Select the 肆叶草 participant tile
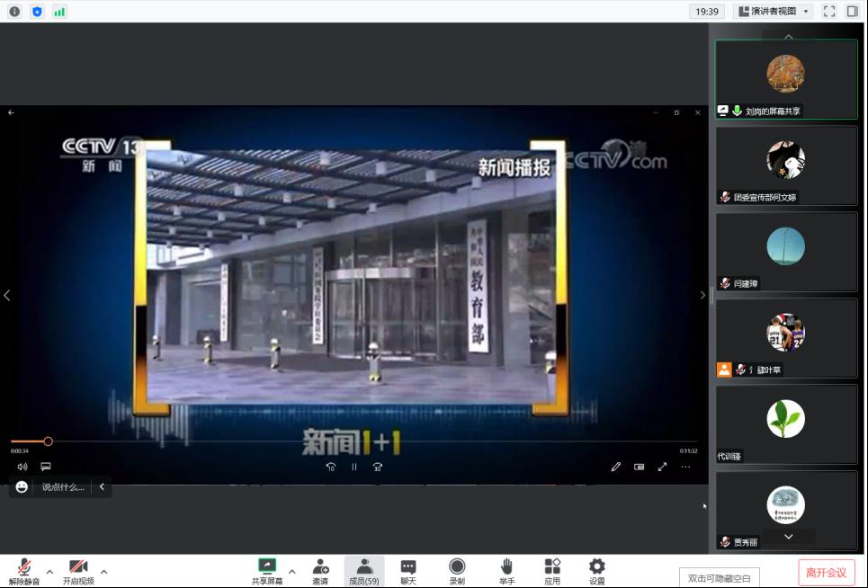 (x=786, y=338)
